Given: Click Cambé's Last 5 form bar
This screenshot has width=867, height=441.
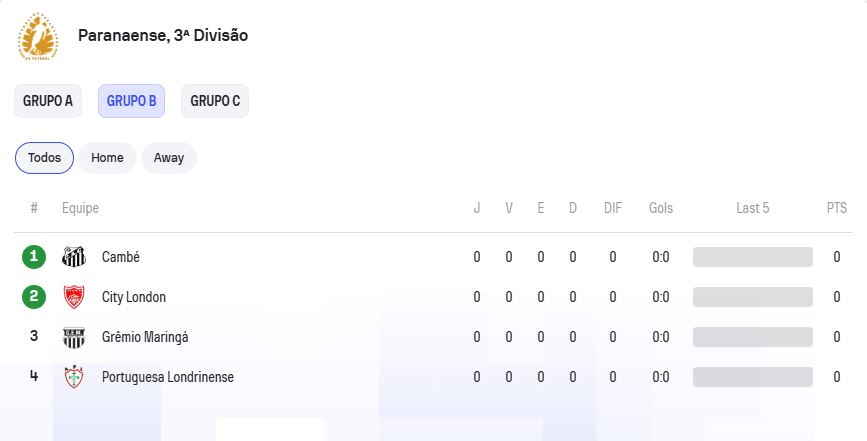Looking at the screenshot, I should (x=753, y=257).
